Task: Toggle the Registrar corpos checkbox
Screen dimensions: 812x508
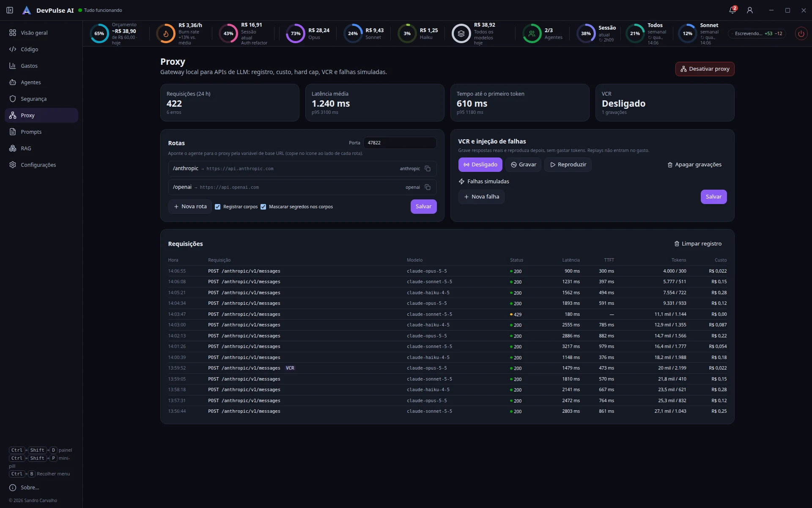Action: [217, 207]
